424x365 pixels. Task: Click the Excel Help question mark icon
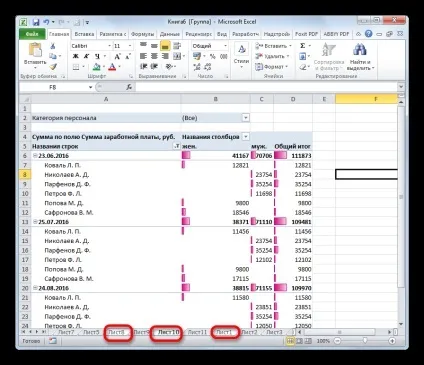(x=368, y=34)
